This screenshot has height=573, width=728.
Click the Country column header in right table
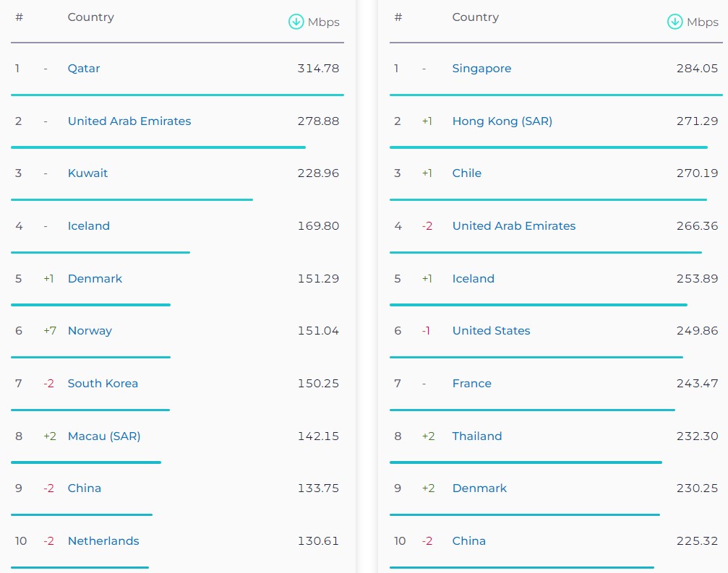tap(475, 17)
